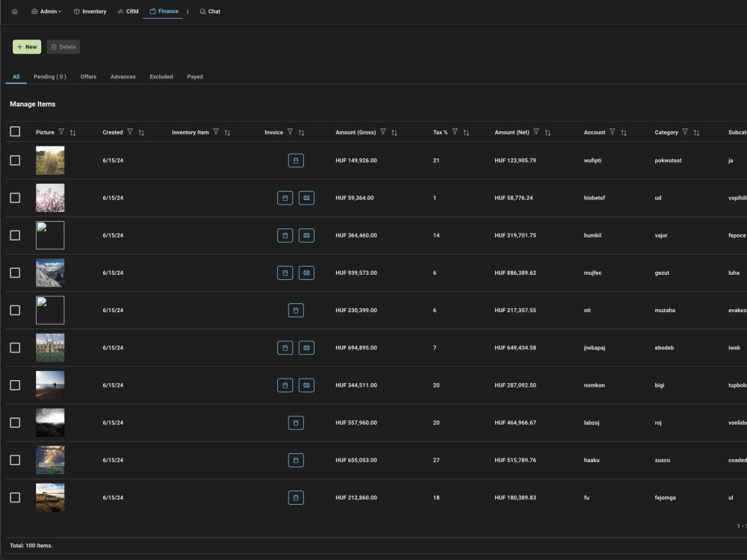
Task: Go to the Inventory menu
Action: [90, 11]
